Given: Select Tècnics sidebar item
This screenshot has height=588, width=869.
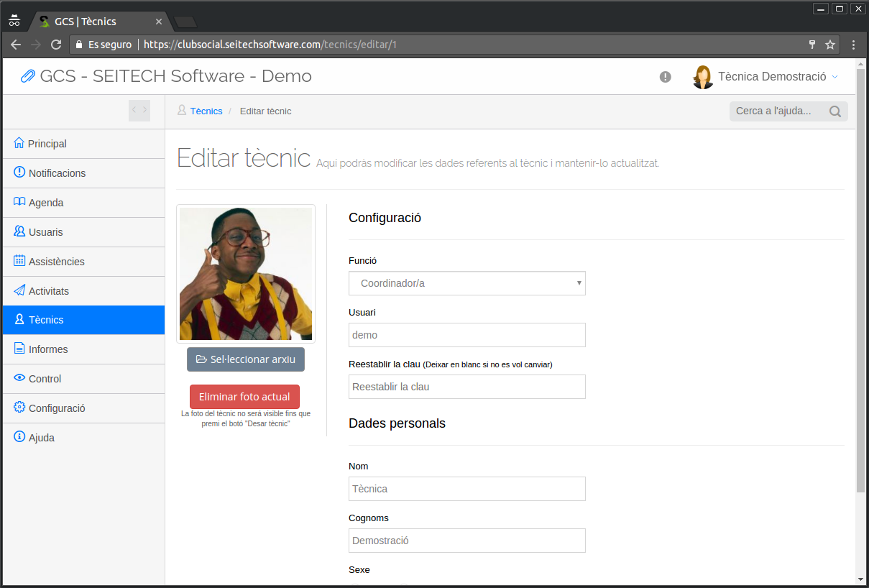Looking at the screenshot, I should pyautogui.click(x=83, y=320).
